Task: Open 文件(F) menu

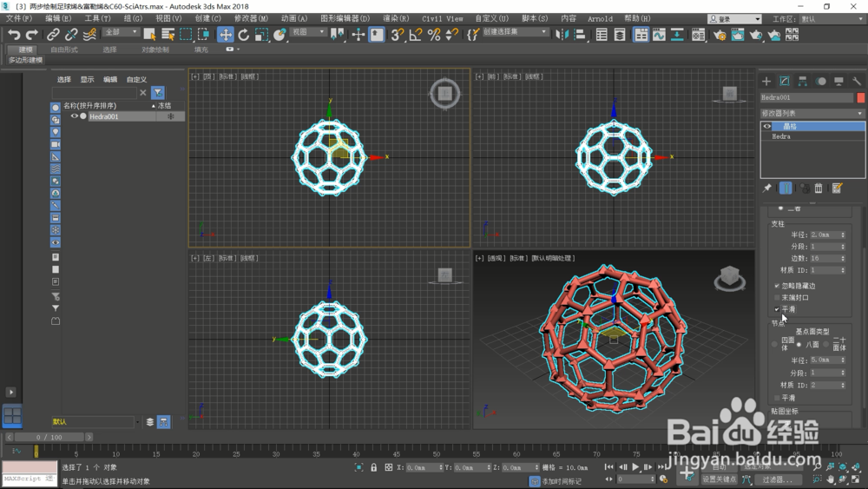Action: click(x=19, y=18)
